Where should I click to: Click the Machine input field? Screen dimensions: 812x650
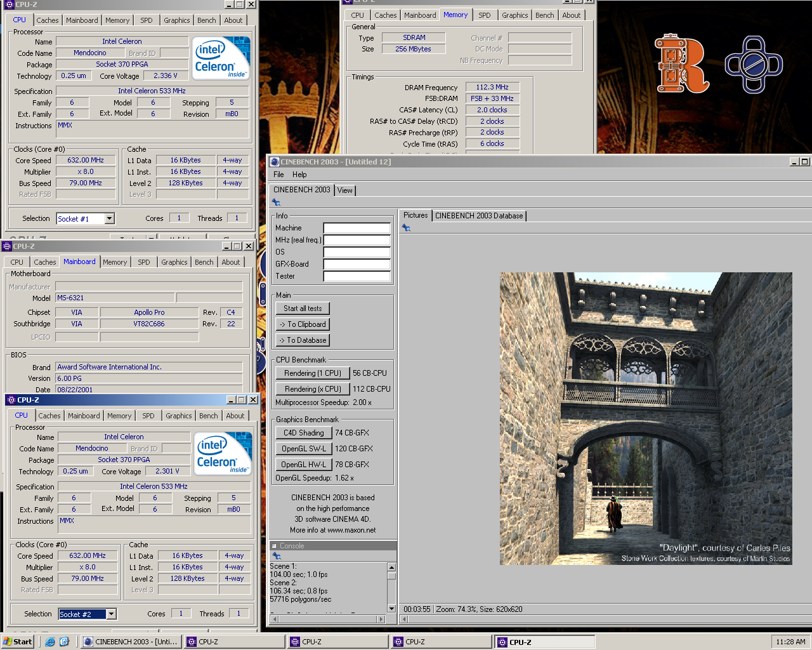357,228
